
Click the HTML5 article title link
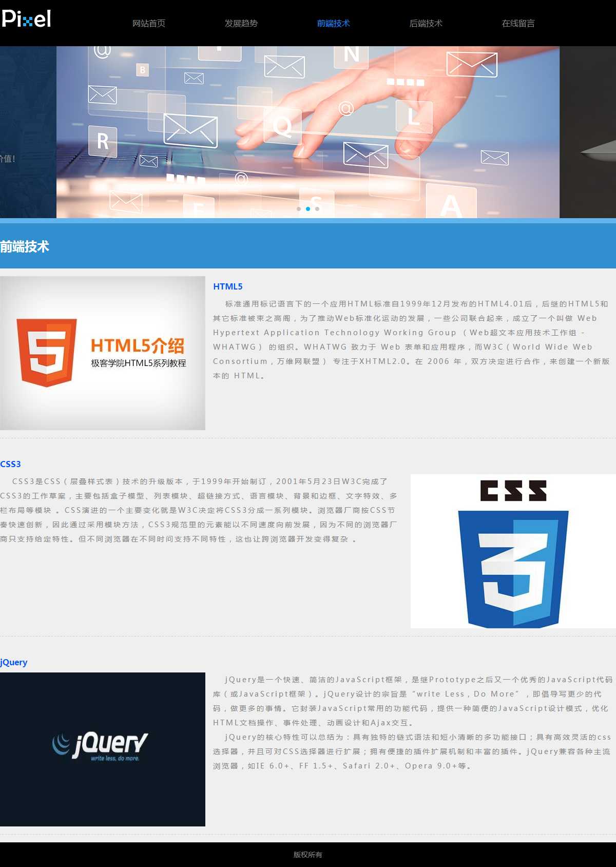pyautogui.click(x=228, y=286)
